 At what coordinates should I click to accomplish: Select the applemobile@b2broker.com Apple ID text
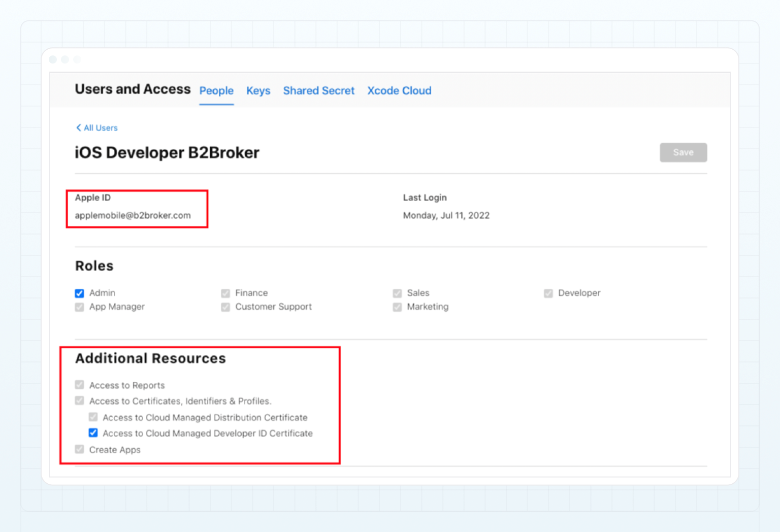(133, 215)
